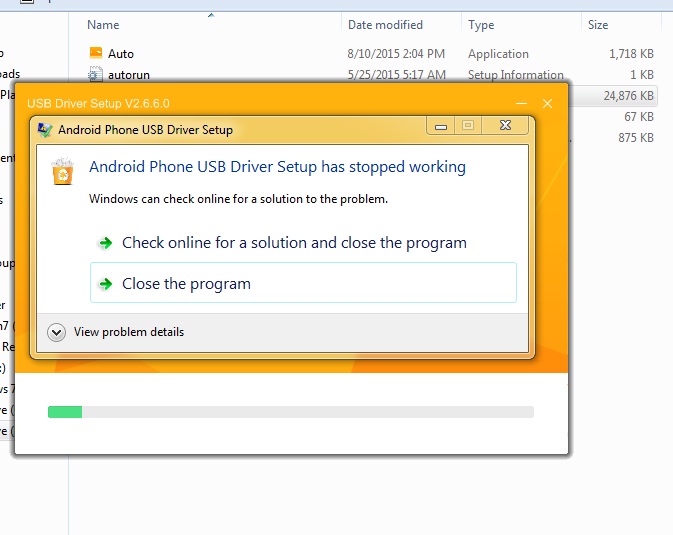Sort files by Type column header
This screenshot has height=535, width=673.
481,25
